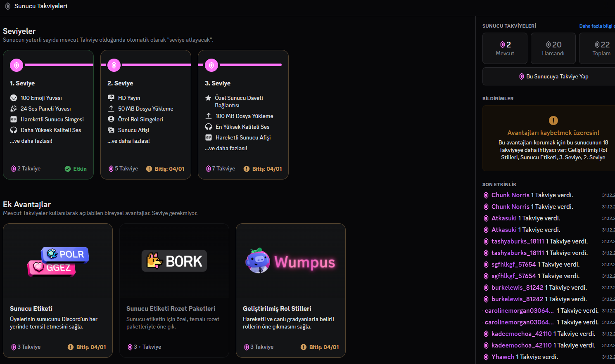Screen dimensions: 615x364
Task: Click the '...ve daha fazlası!' text in 2. Seviye
Action: pos(128,141)
